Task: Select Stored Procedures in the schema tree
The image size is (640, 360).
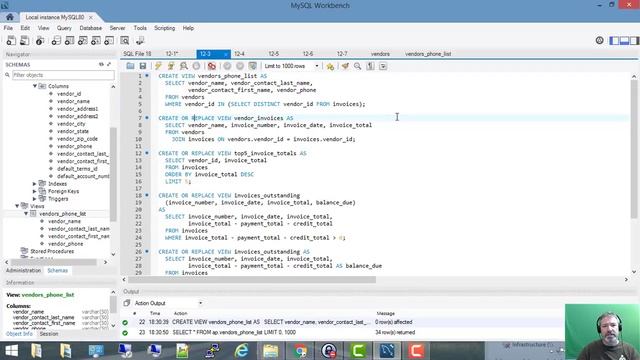Action: pos(52,251)
